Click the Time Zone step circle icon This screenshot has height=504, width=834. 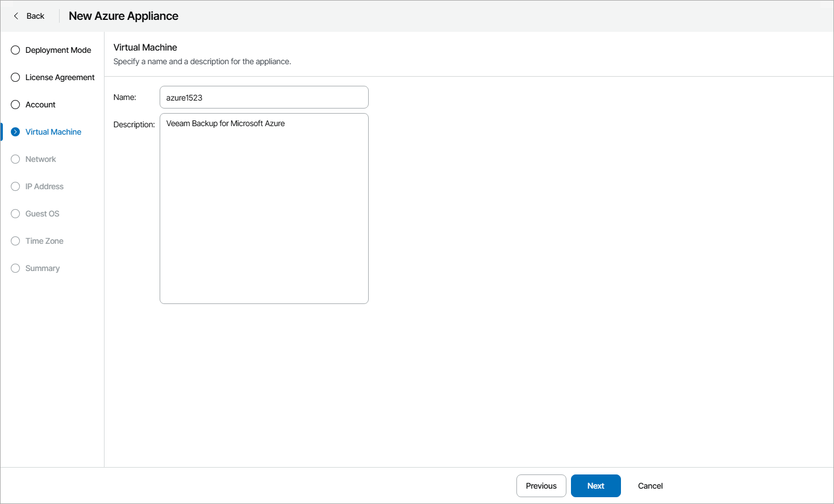(15, 241)
